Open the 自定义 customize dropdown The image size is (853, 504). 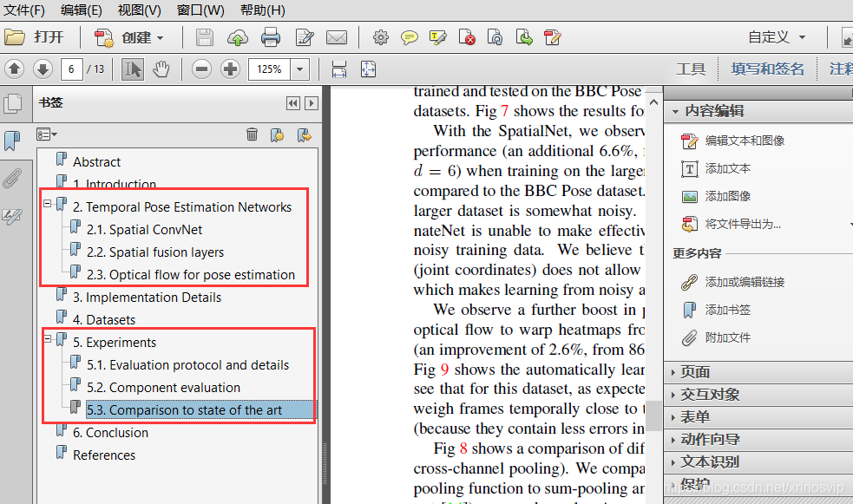(777, 37)
